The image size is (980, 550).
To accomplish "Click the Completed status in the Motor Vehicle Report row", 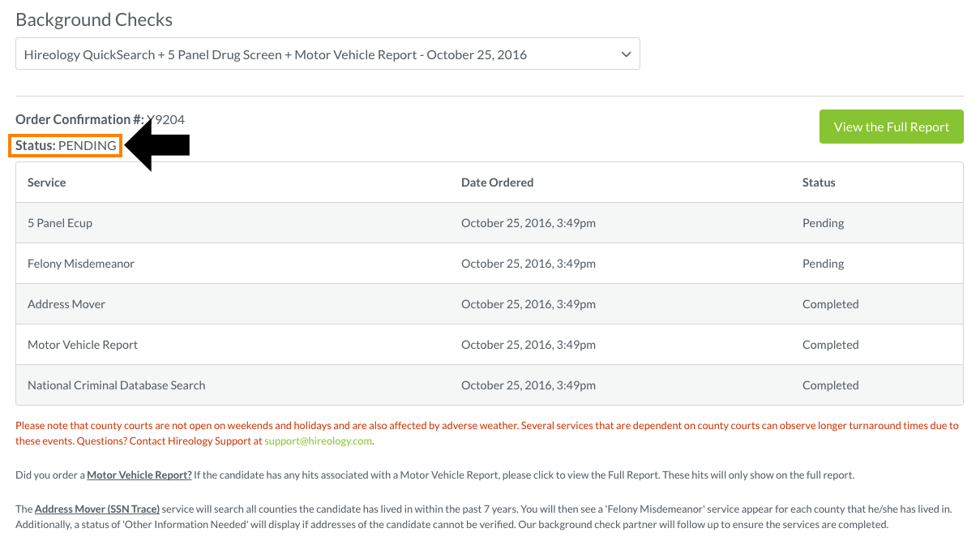I will tap(831, 345).
